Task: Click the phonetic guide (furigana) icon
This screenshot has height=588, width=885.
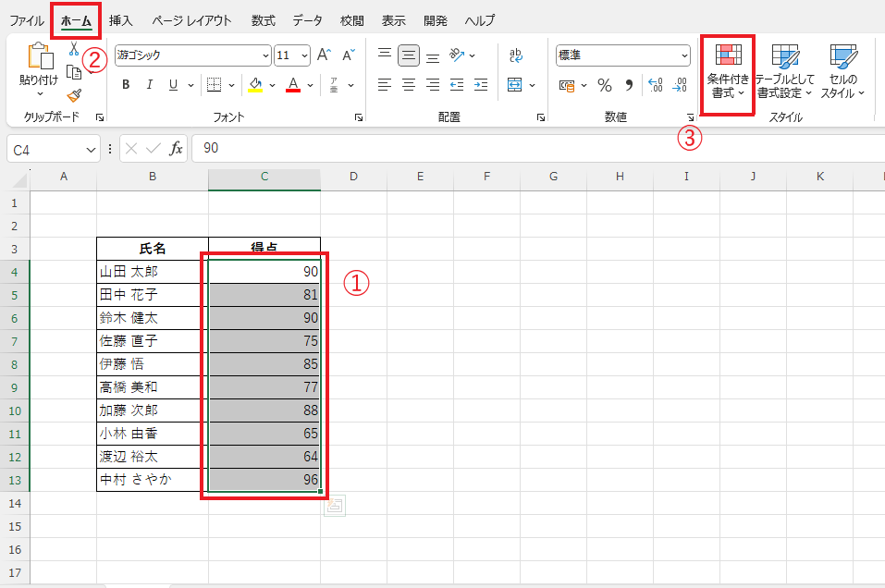Action: [334, 85]
